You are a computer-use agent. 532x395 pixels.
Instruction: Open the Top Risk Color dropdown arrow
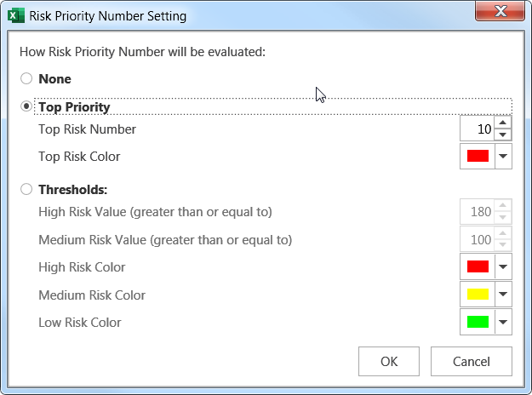click(503, 157)
